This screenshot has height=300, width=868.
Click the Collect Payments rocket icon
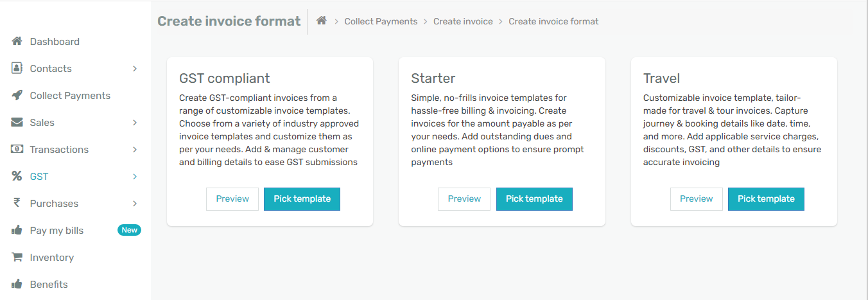click(x=17, y=96)
